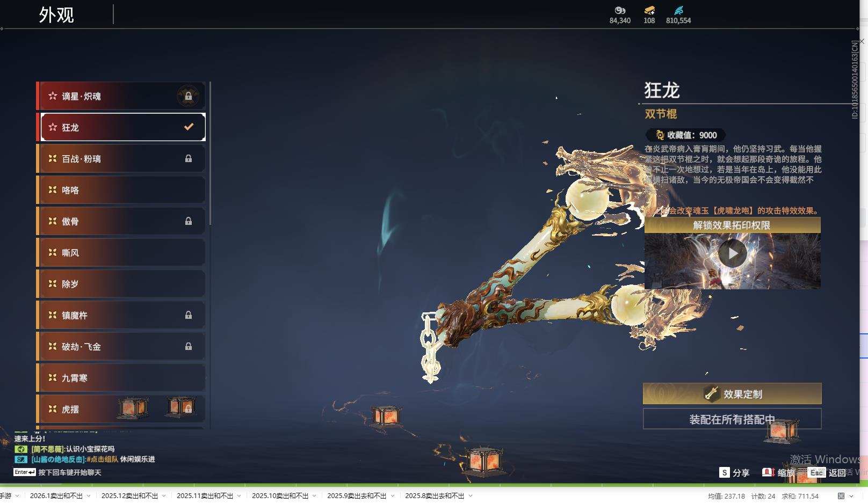
Task: Click the coin currency icon showing 84,340
Action: [x=620, y=10]
